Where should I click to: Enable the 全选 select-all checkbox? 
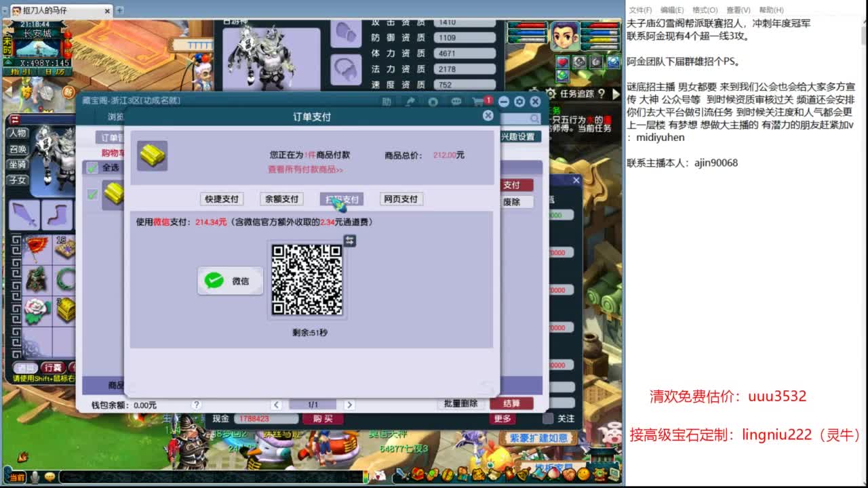[92, 168]
